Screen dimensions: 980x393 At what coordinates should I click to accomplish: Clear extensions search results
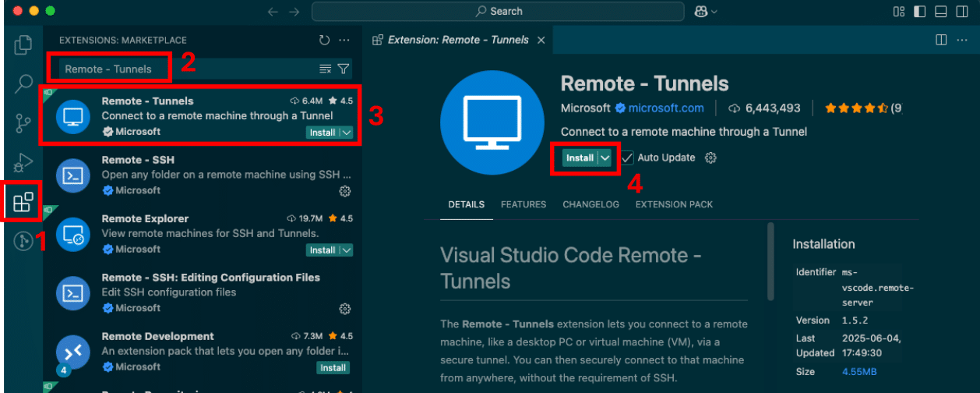pos(326,69)
